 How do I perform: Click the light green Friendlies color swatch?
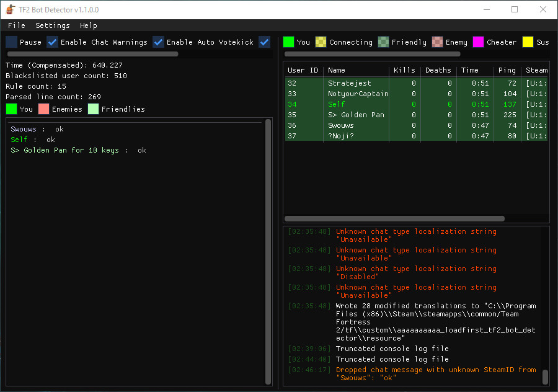(x=93, y=109)
